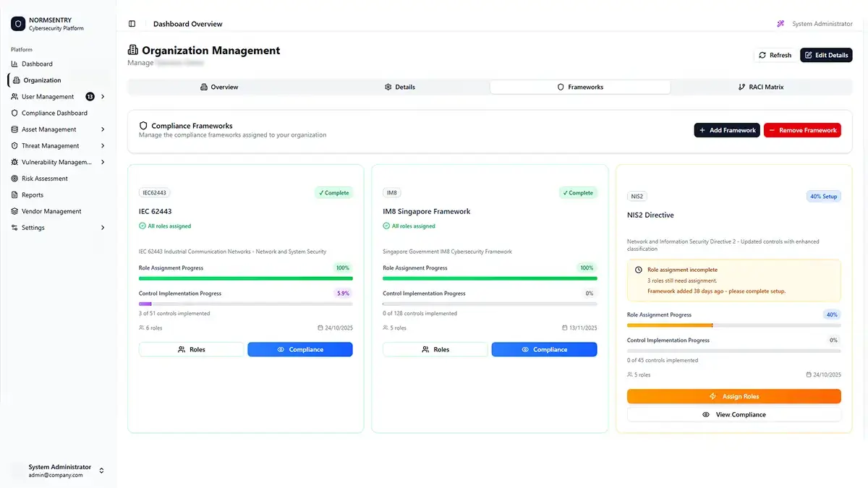The height and width of the screenshot is (488, 868).
Task: Click the Organization building icon in sidebar
Action: point(17,80)
